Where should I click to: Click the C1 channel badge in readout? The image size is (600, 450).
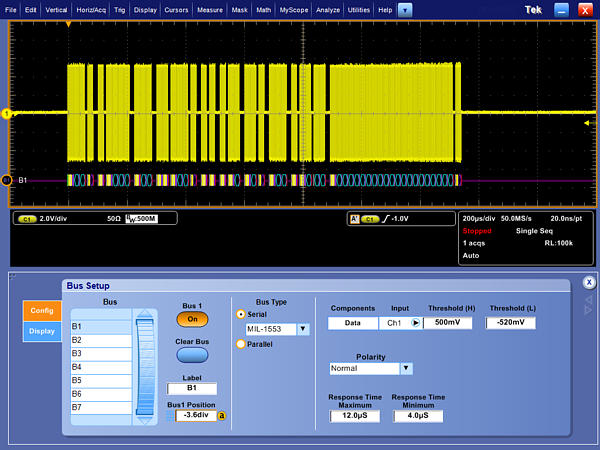[x=27, y=218]
